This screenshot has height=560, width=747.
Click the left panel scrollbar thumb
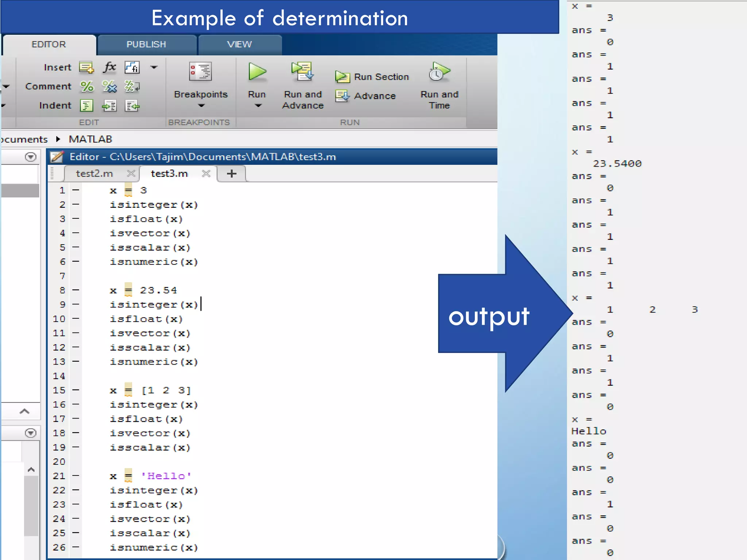click(31, 506)
